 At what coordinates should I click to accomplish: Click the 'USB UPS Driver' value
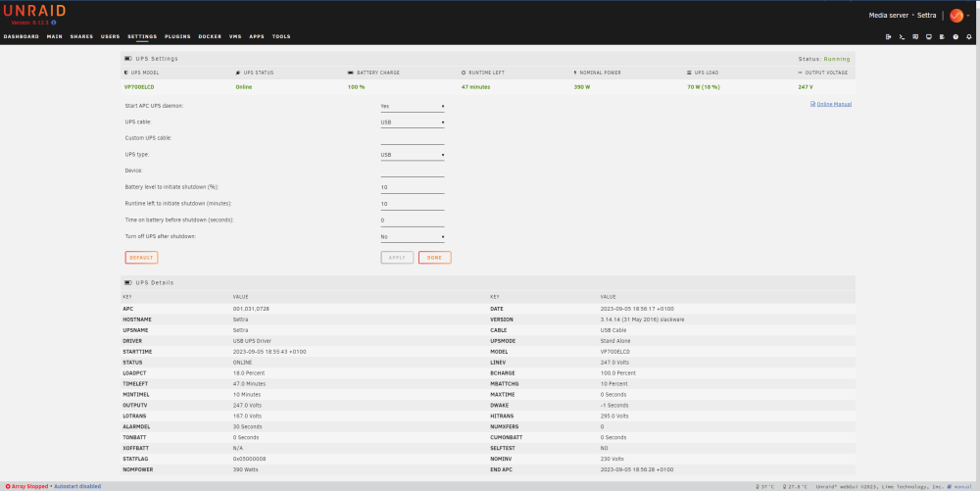click(x=250, y=341)
